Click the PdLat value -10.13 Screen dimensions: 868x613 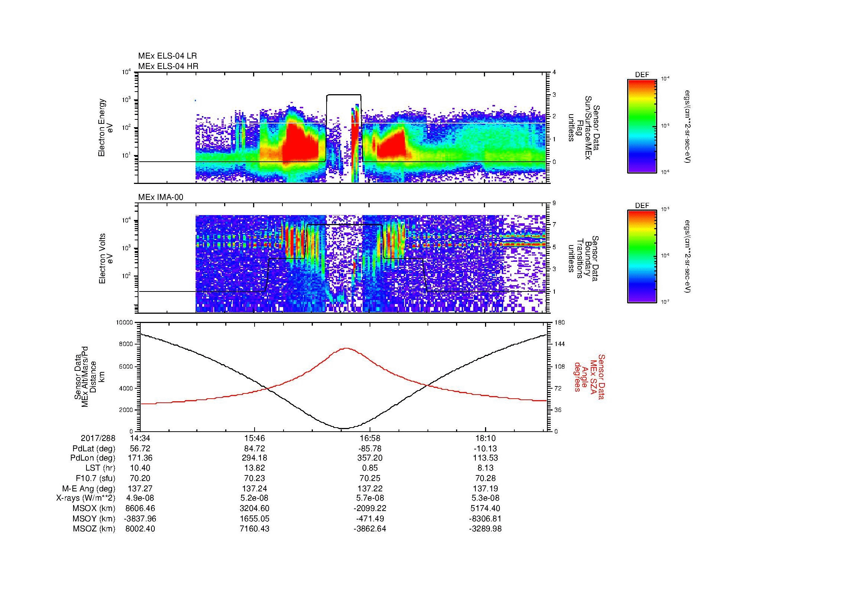[x=485, y=449]
